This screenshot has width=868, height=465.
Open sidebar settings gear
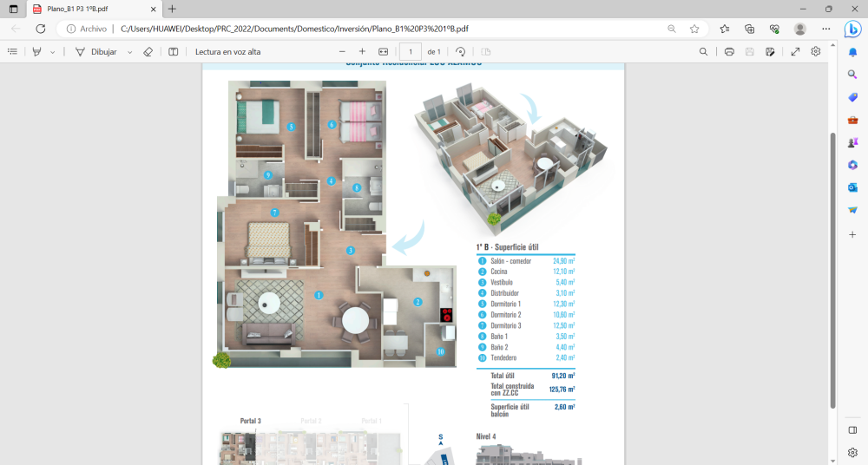(852, 452)
